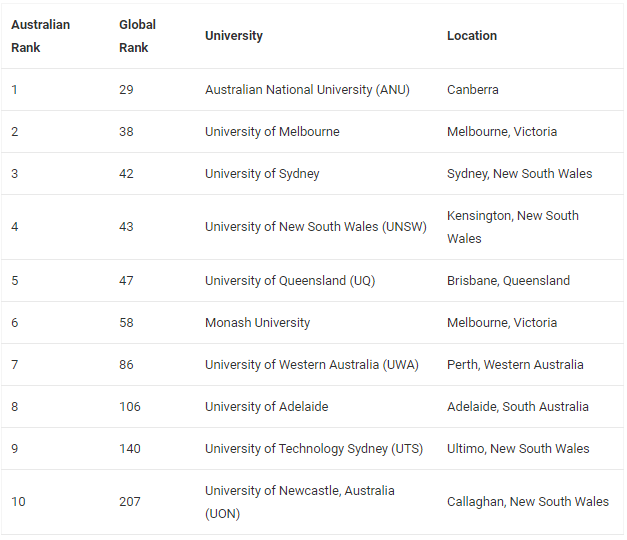Click global rank value 207
Screen dimensions: 627x540
[x=130, y=502]
